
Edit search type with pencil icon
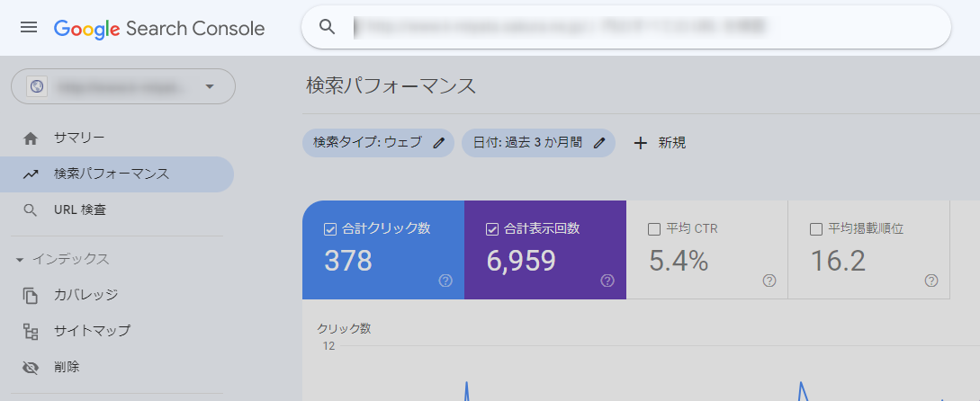[439, 143]
